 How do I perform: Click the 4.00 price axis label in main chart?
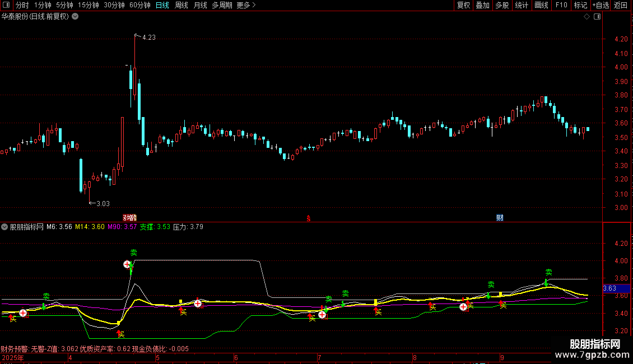tap(621, 67)
